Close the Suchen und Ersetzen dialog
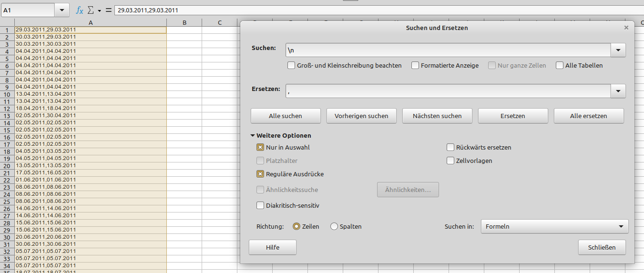Screen dimensions: 644x273 coord(626,28)
